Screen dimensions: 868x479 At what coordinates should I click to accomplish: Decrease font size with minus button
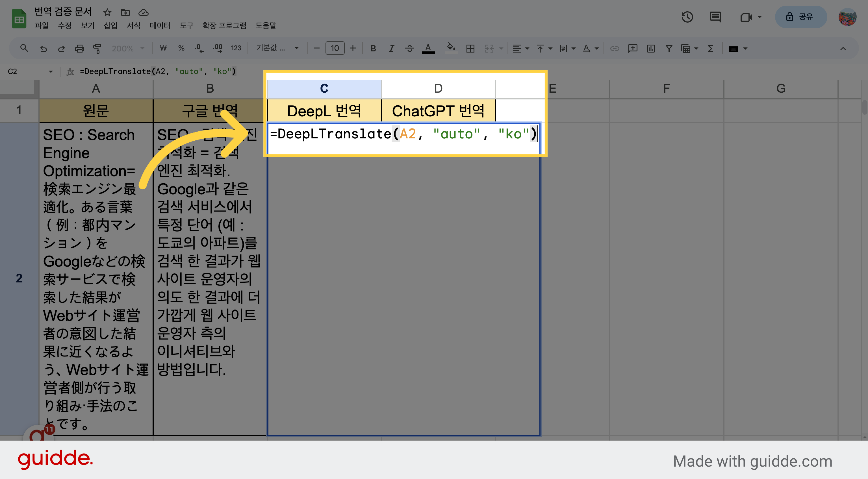[316, 49]
